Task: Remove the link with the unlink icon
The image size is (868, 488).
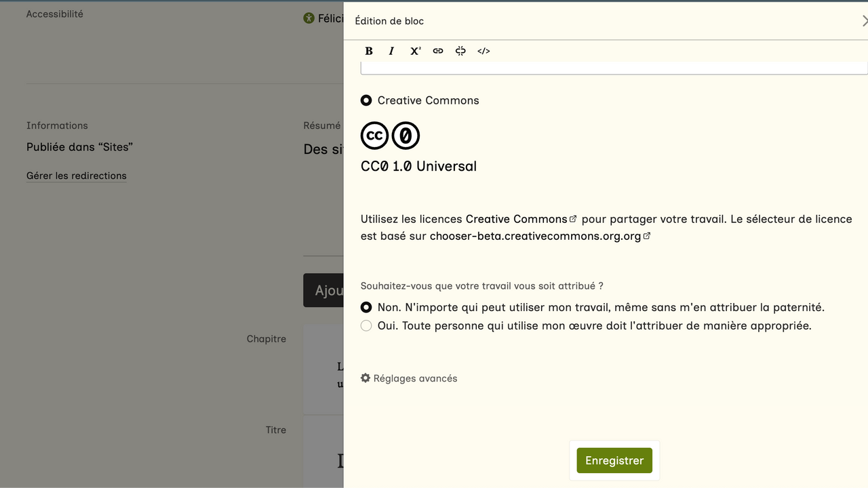Action: pos(460,51)
